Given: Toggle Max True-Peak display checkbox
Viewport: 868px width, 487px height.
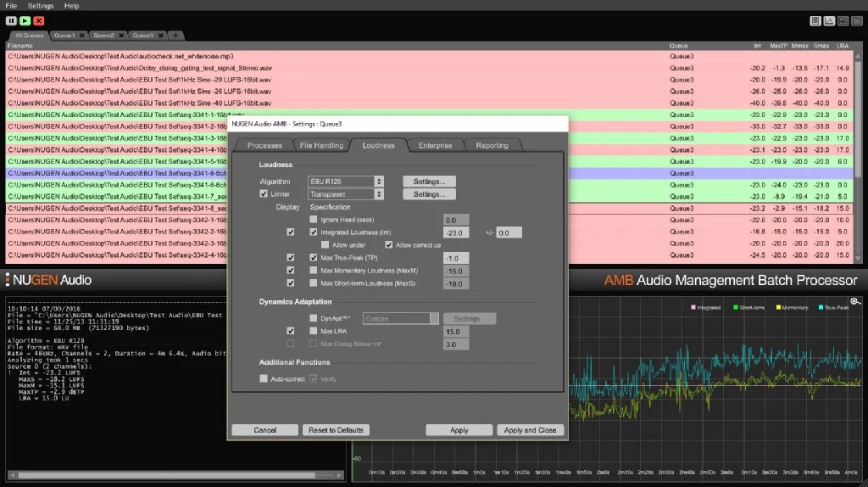Looking at the screenshot, I should 291,258.
